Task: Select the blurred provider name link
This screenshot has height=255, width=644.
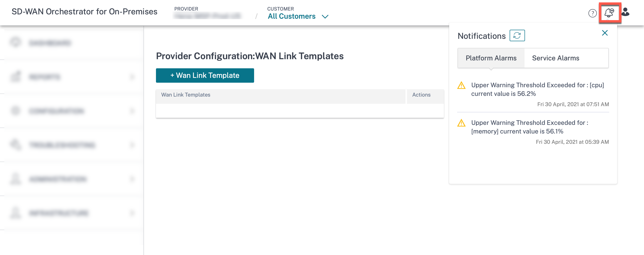Action: (x=208, y=16)
